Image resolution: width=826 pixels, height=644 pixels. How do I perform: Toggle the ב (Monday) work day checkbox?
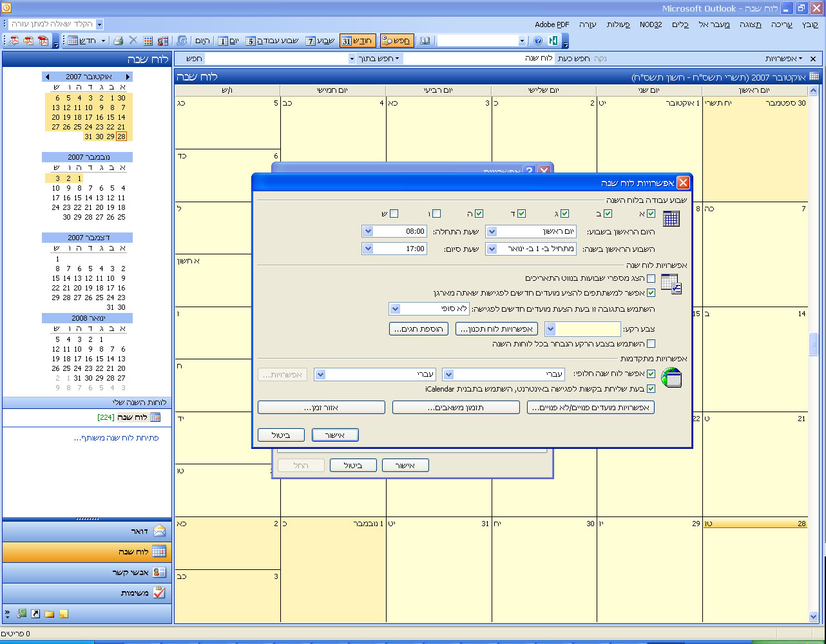(x=608, y=214)
